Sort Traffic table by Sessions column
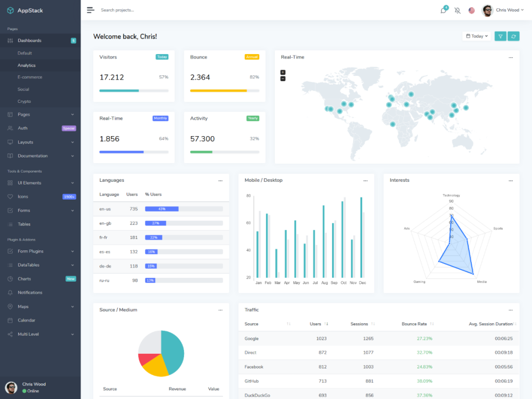Screen dimensions: 532x399 362,324
